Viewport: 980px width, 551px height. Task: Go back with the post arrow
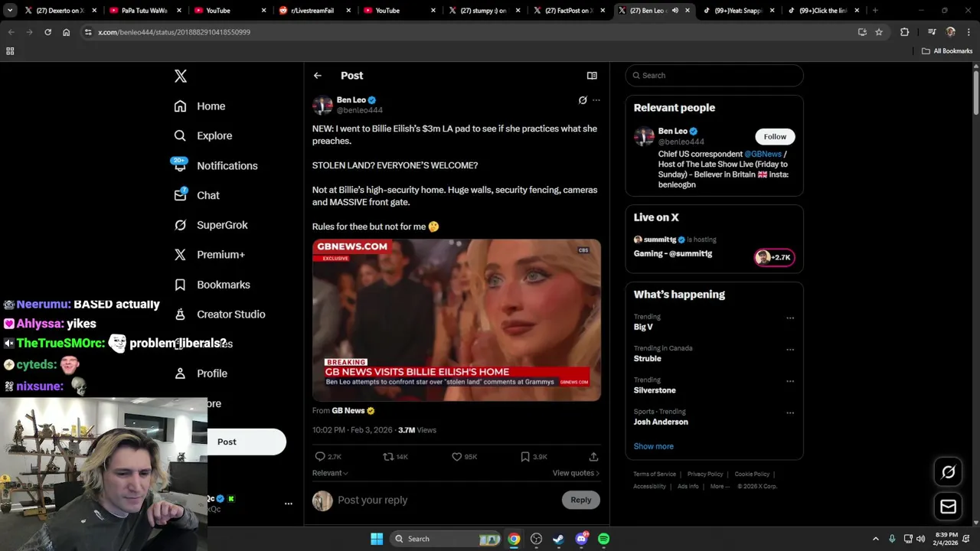point(318,76)
